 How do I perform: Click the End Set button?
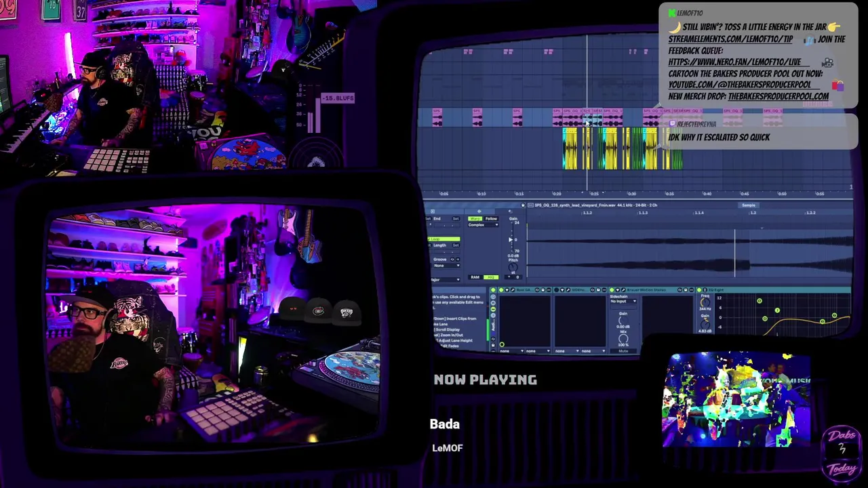[x=456, y=219]
